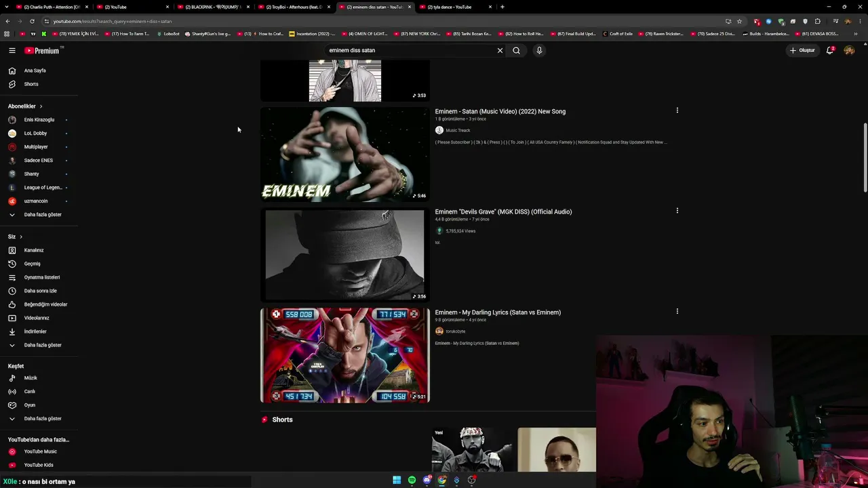This screenshot has width=868, height=488.
Task: Click the YouTube Premium logo
Action: [42, 50]
